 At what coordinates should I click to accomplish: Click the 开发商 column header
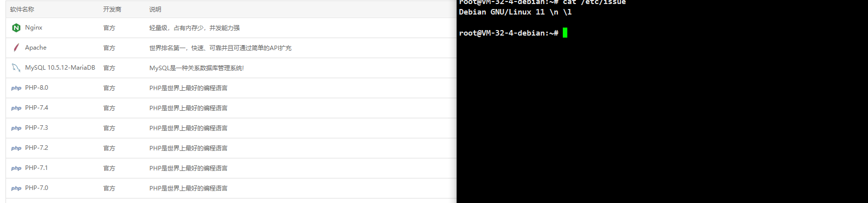112,10
